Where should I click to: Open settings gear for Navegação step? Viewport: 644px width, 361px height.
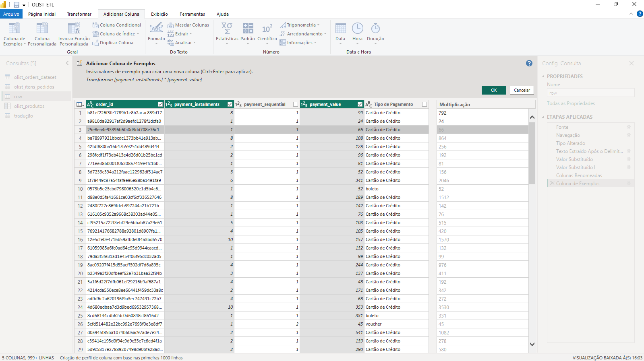pyautogui.click(x=629, y=135)
